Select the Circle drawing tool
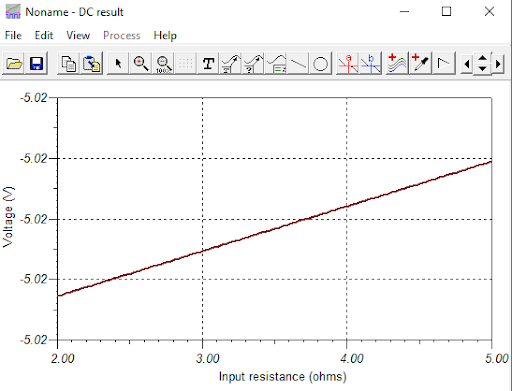This screenshot has height=391, width=512. (321, 63)
